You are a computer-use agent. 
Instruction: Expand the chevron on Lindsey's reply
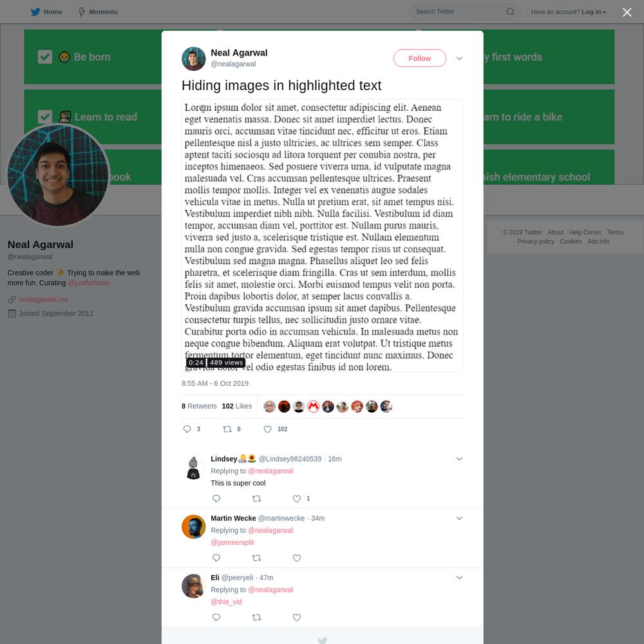459,459
